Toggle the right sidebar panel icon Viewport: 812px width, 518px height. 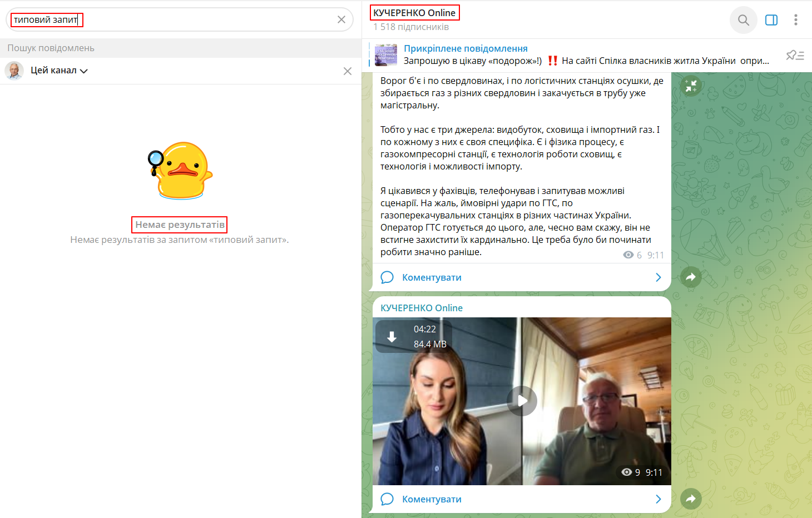tap(771, 20)
